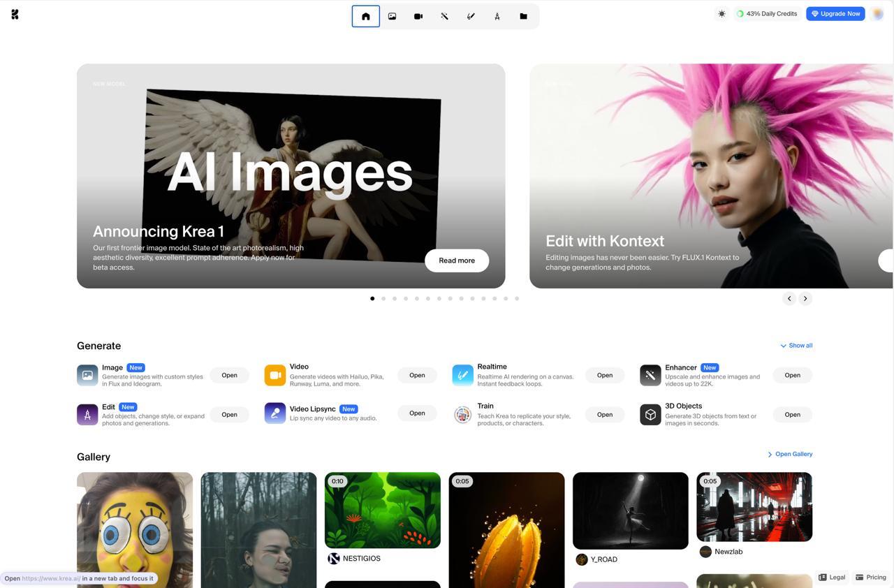
Task: Open the red corridor video by Newzlab
Action: (x=754, y=506)
